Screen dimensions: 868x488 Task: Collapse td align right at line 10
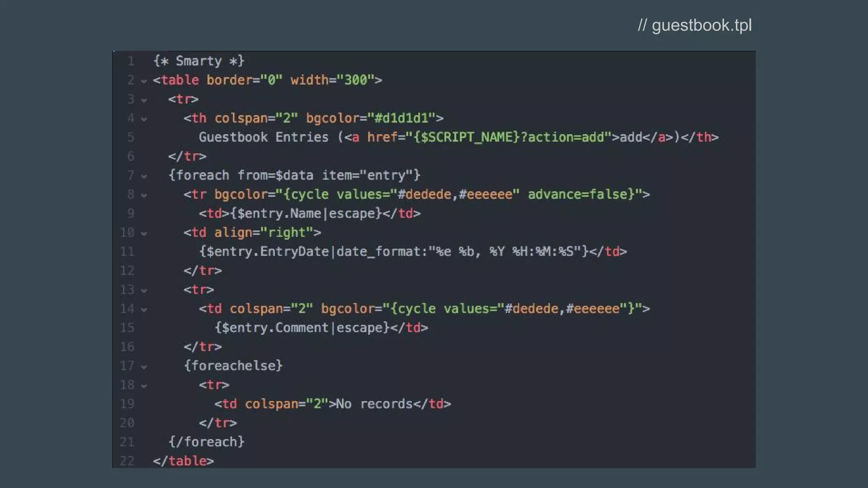[144, 233]
